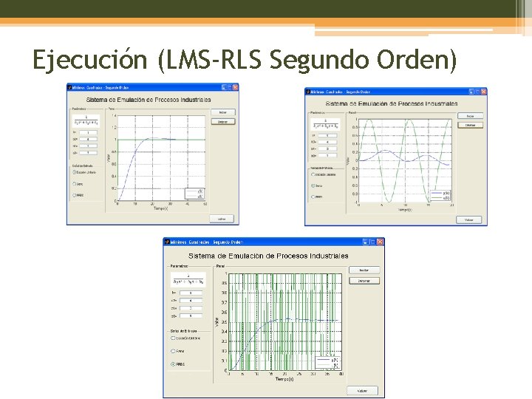Click the 'Tiempo(s)' axis label in the sine-wave plot
Screen dimensions: 532x399
[405, 210]
